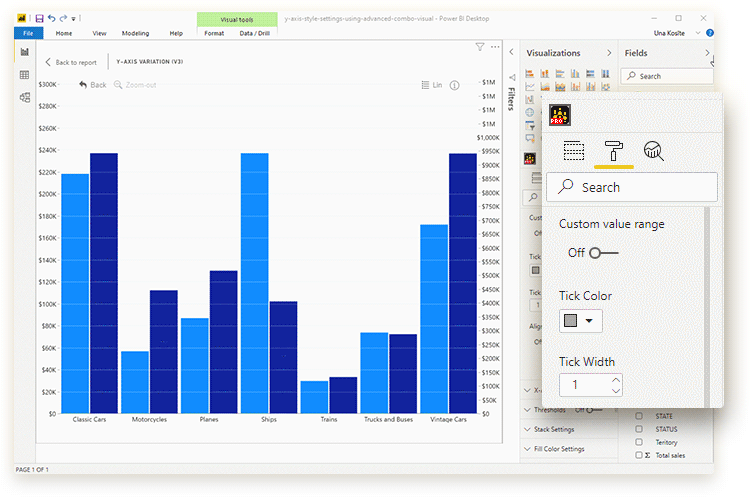Click the chart's Back button
Screen dimensions: 750x500
(93, 85)
